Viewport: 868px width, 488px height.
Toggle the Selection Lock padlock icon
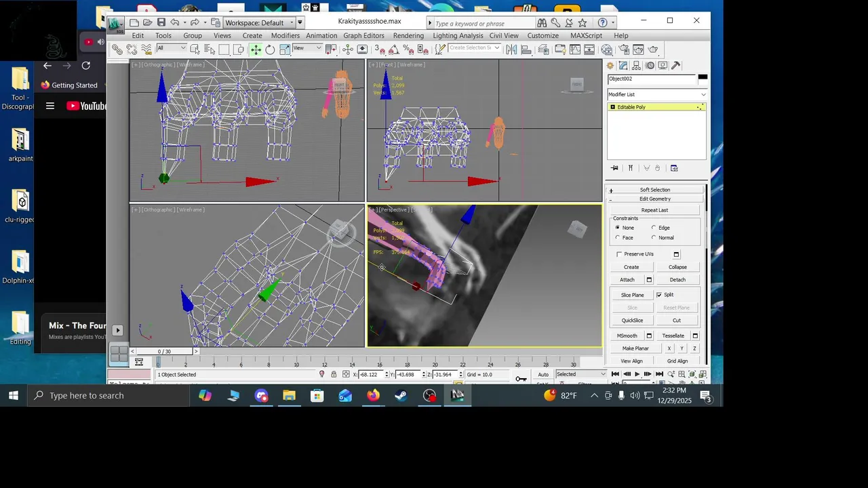pyautogui.click(x=333, y=374)
